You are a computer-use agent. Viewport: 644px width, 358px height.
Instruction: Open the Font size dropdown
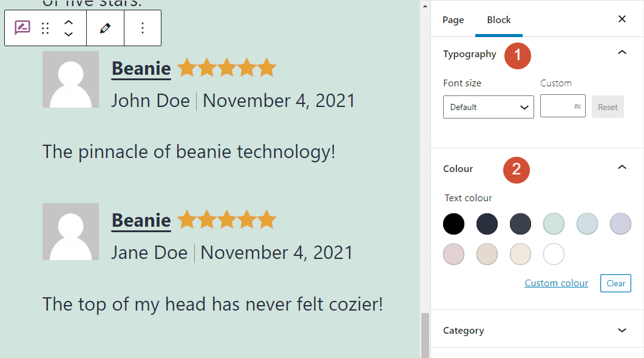pyautogui.click(x=488, y=106)
